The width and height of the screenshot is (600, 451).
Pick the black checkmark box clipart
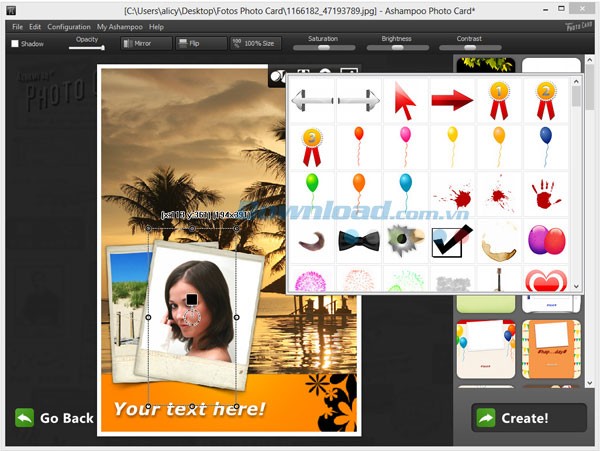[452, 240]
